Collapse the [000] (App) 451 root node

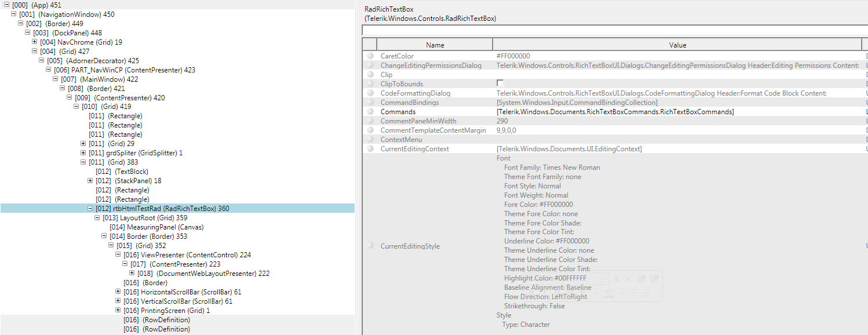click(x=6, y=5)
